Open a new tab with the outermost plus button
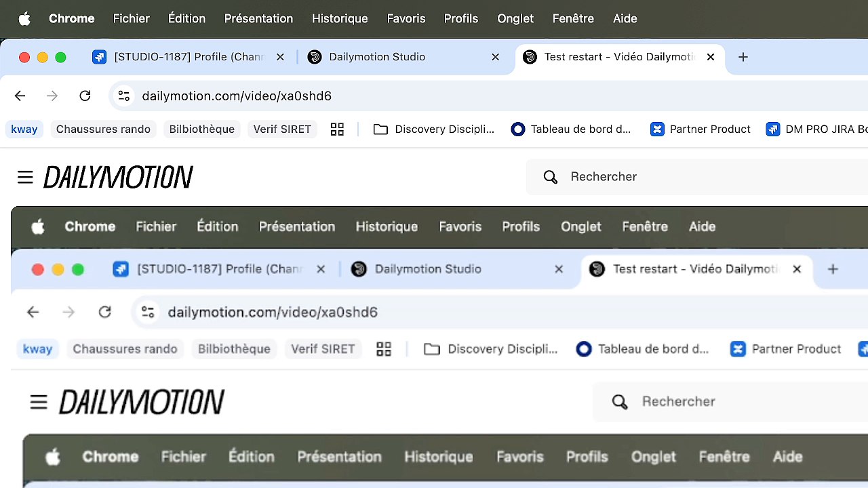Screen dimensions: 868x488 click(x=743, y=57)
